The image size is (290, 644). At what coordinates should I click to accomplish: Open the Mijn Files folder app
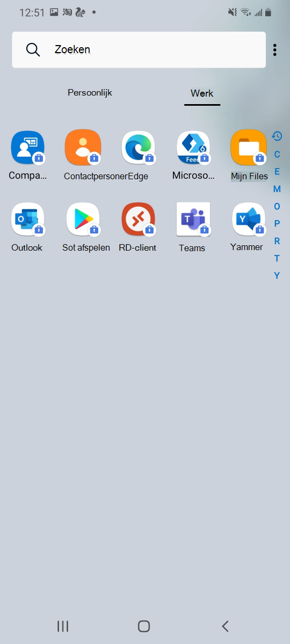[249, 147]
